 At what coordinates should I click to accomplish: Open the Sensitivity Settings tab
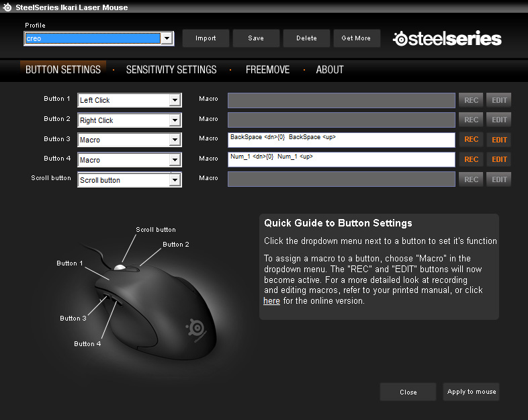pyautogui.click(x=171, y=70)
